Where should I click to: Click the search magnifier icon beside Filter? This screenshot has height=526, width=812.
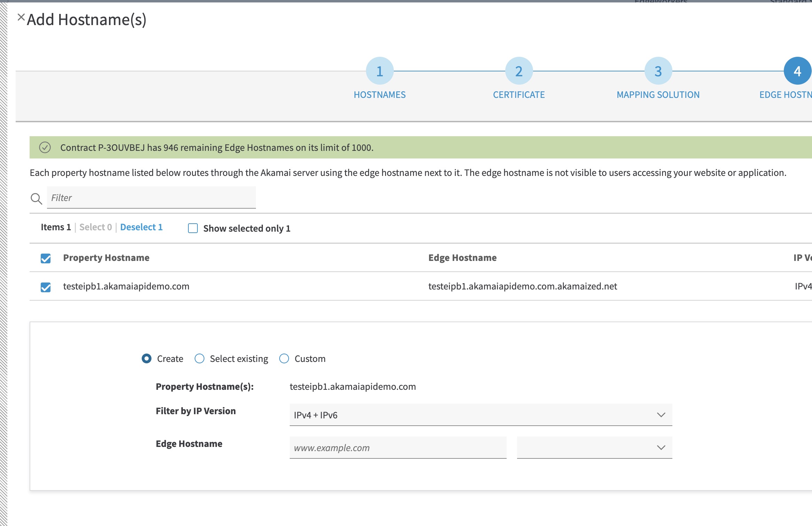(x=36, y=199)
